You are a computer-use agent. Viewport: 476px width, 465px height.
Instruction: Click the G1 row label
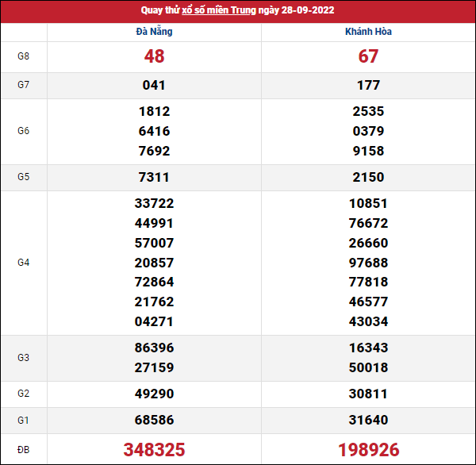click(24, 420)
